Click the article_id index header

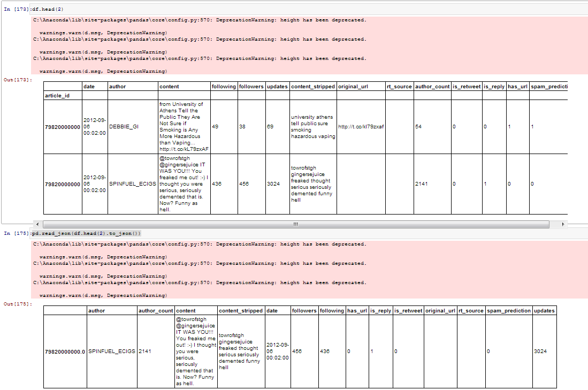[x=63, y=95]
